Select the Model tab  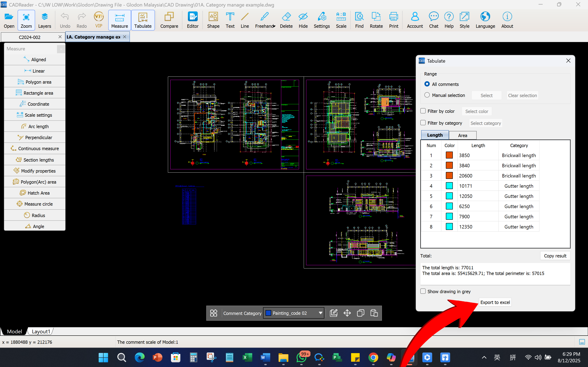pyautogui.click(x=14, y=331)
